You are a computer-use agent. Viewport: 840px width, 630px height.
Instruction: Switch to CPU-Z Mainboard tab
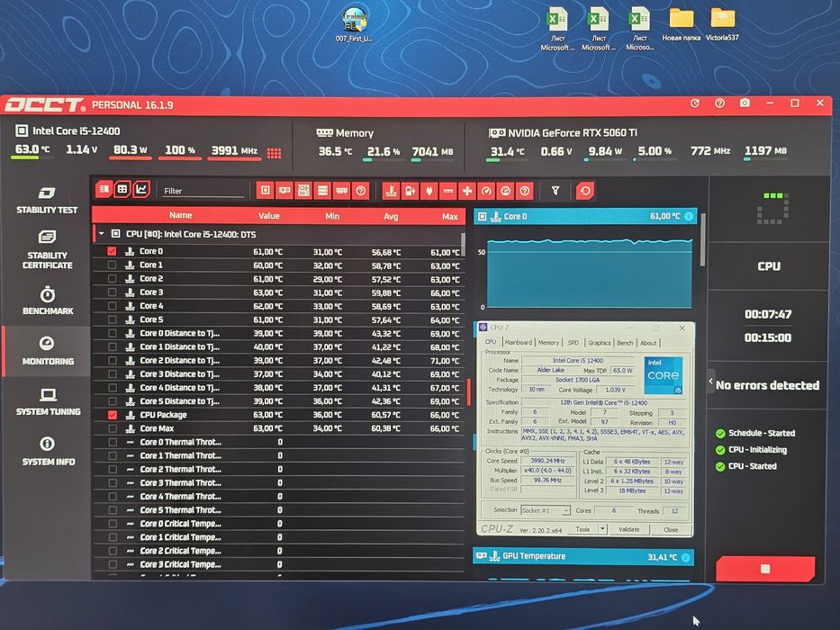click(x=518, y=342)
